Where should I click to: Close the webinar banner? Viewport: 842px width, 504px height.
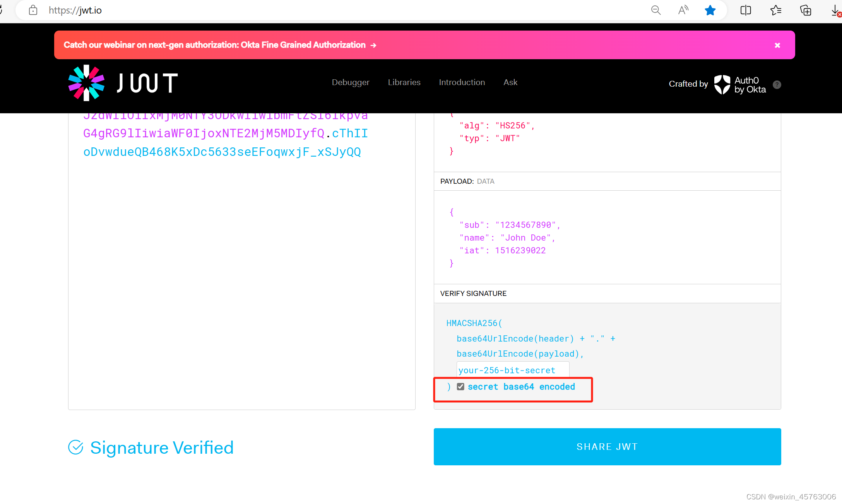pos(777,45)
